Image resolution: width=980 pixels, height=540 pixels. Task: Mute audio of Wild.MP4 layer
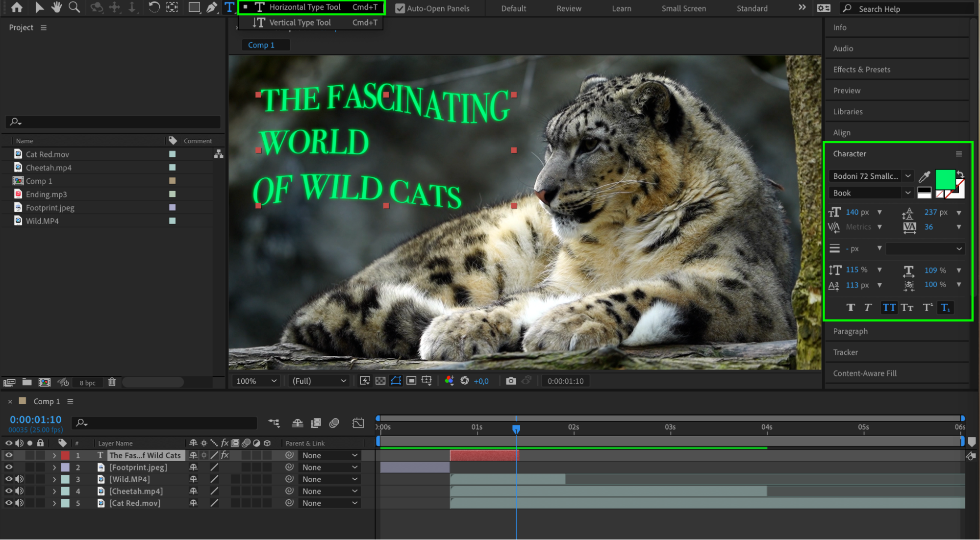(20, 479)
